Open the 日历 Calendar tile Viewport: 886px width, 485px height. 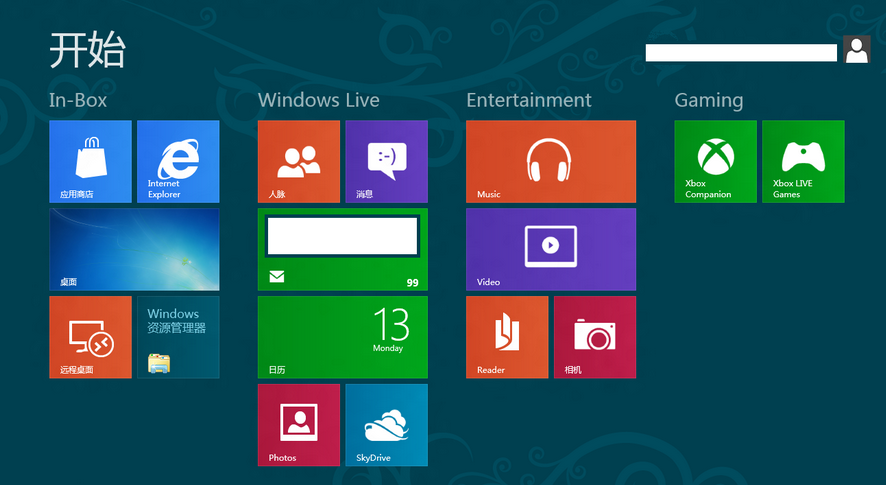point(343,337)
